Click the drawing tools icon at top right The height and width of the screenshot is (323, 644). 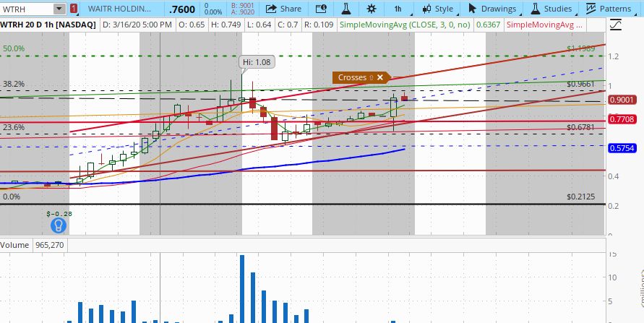(x=617, y=24)
